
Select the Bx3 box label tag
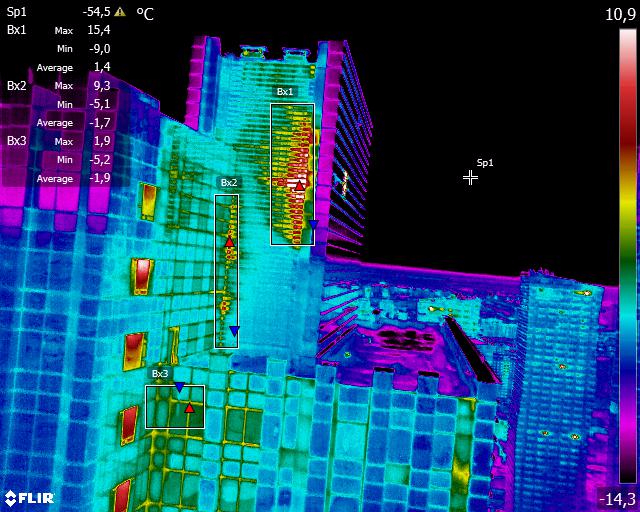click(x=159, y=374)
